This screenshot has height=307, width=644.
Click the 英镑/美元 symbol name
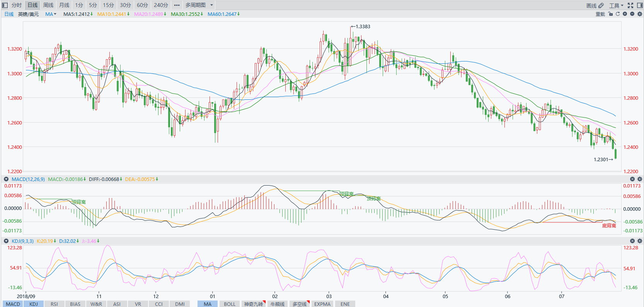click(x=28, y=14)
